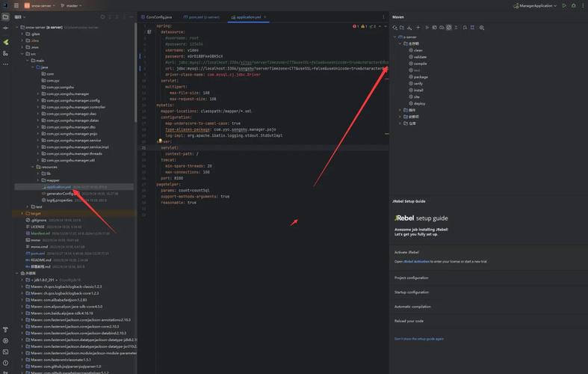The image size is (588, 374).
Task: Click the Maven reload projects icon
Action: pos(394,28)
